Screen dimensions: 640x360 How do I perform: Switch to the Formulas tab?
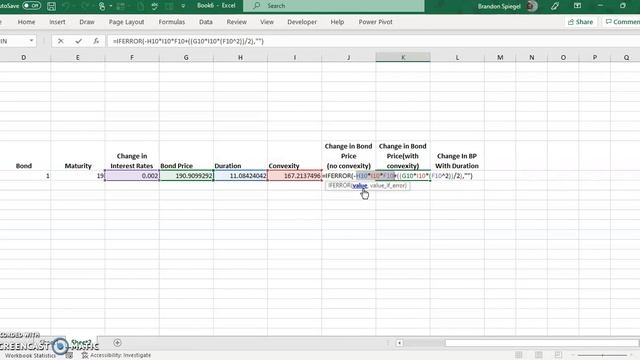click(x=171, y=22)
